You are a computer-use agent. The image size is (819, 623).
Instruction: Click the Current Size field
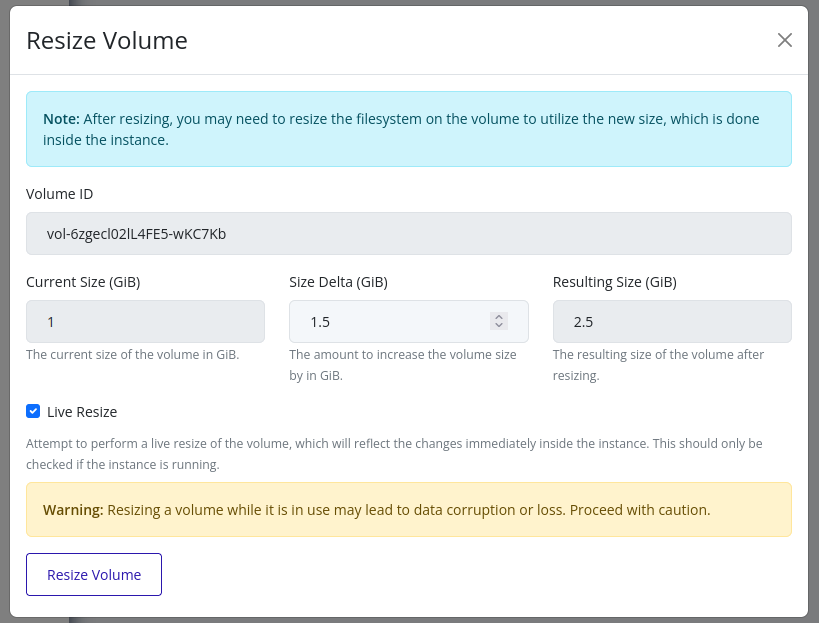pyautogui.click(x=145, y=322)
